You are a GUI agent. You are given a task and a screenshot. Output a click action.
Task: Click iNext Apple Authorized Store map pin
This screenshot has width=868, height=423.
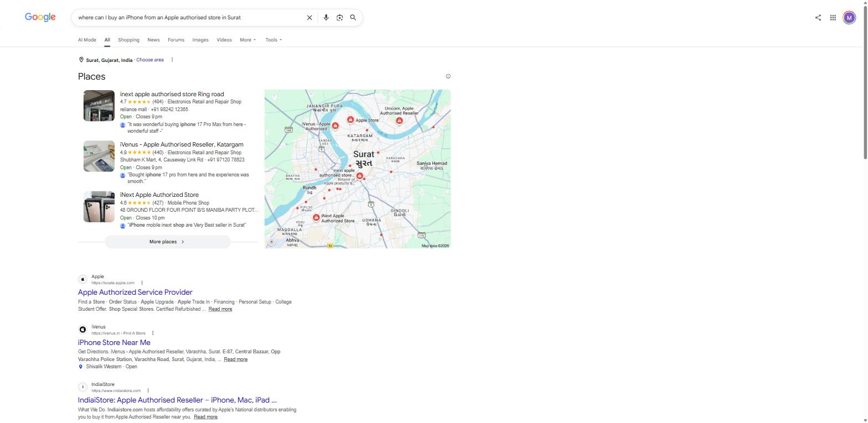(316, 218)
